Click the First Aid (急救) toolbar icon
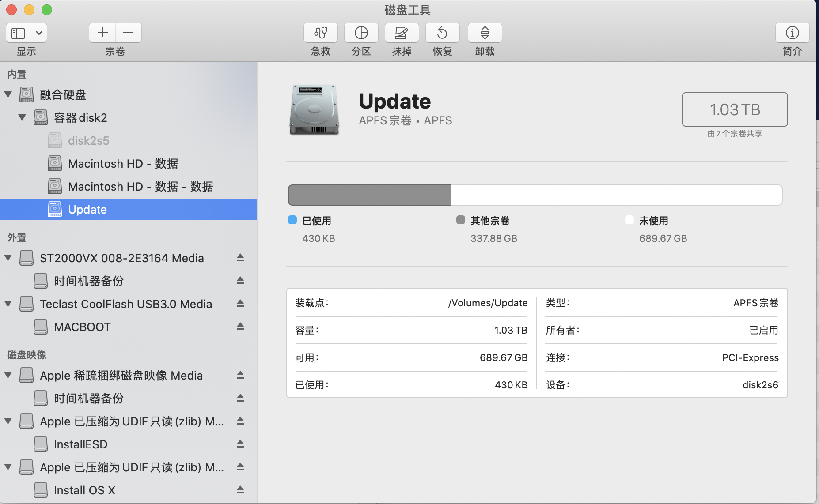This screenshot has width=819, height=504. point(320,33)
